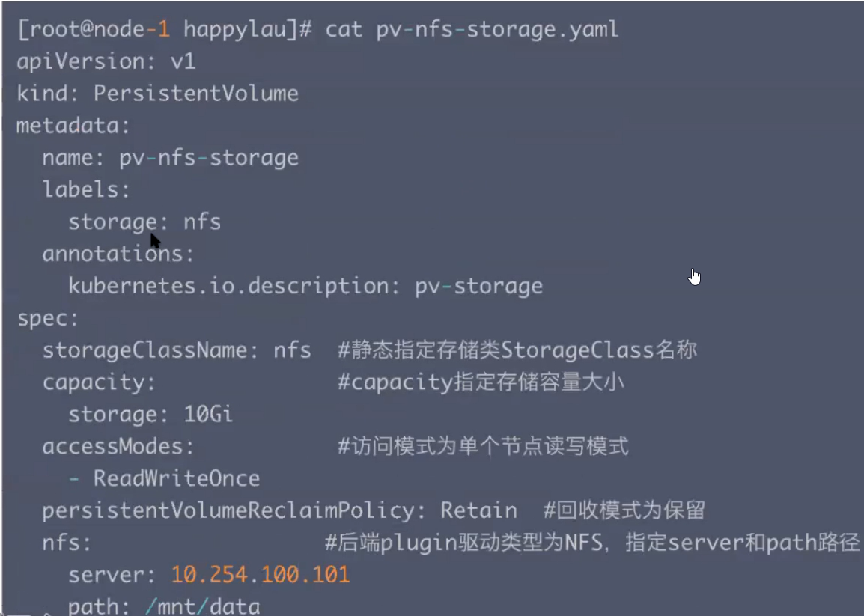Select the storage: 10Gi value
The image size is (864, 616).
pyautogui.click(x=150, y=415)
